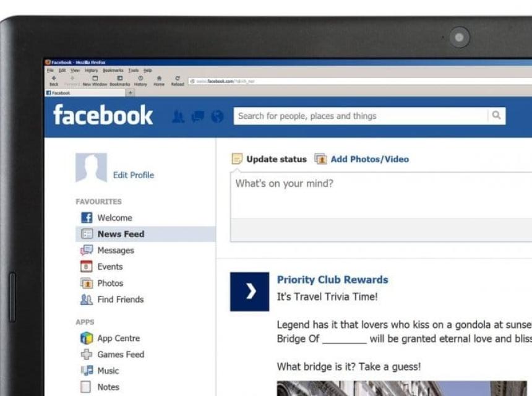Click the search magnifier button
Viewport: 532px width, 396px height.
496,116
